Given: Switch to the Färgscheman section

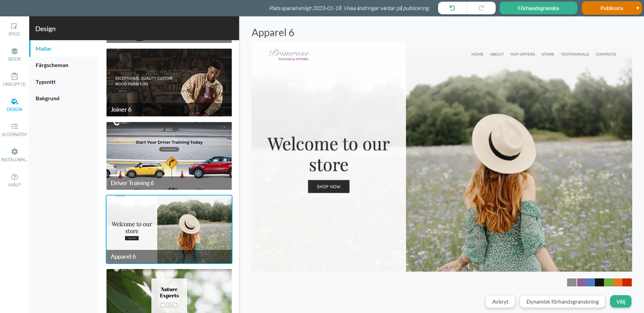Looking at the screenshot, I should pos(52,65).
